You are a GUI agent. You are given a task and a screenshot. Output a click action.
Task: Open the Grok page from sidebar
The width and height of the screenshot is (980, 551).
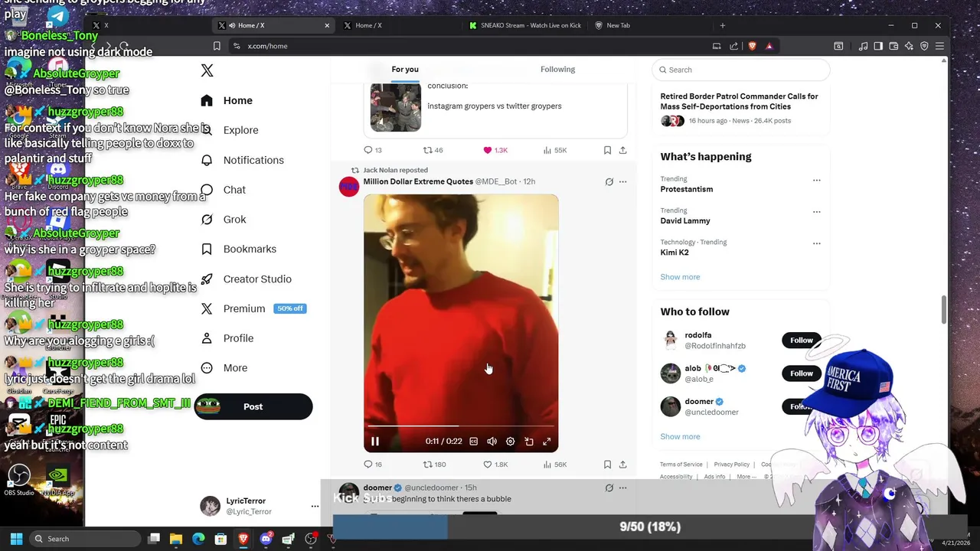[x=224, y=220]
